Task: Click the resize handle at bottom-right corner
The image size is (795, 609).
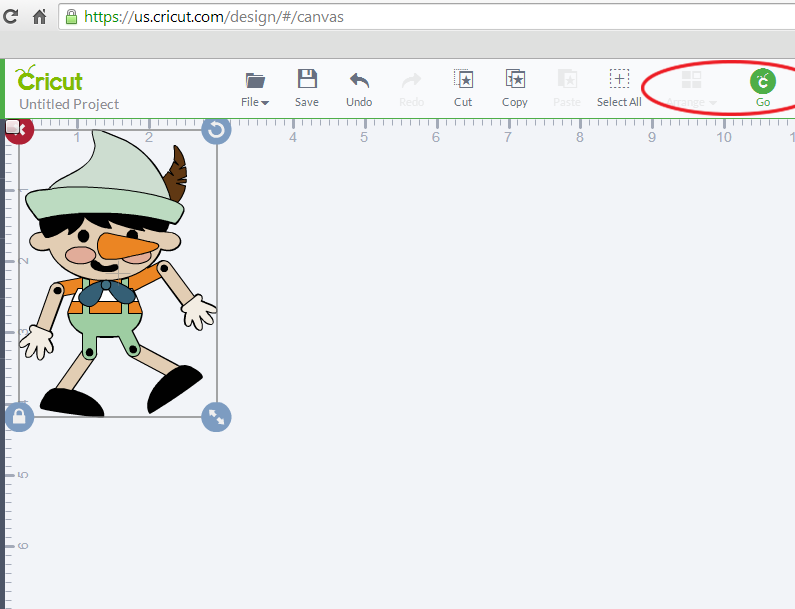Action: pyautogui.click(x=216, y=417)
